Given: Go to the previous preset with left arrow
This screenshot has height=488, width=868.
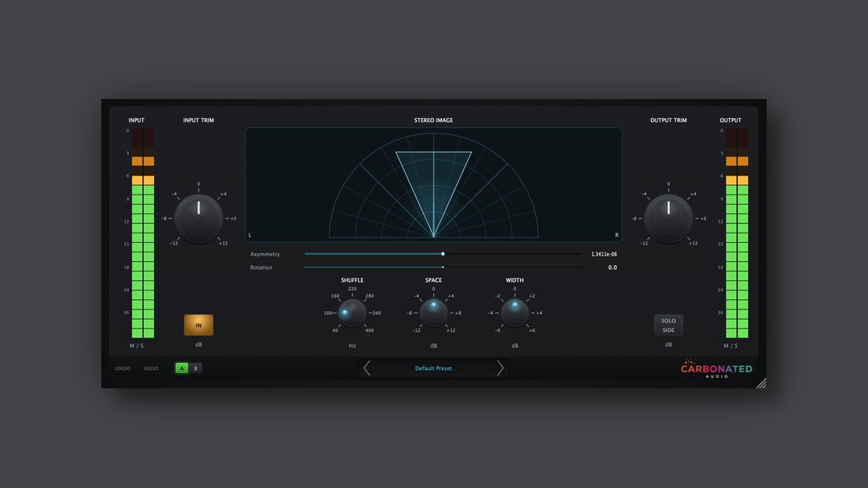Looking at the screenshot, I should 367,368.
